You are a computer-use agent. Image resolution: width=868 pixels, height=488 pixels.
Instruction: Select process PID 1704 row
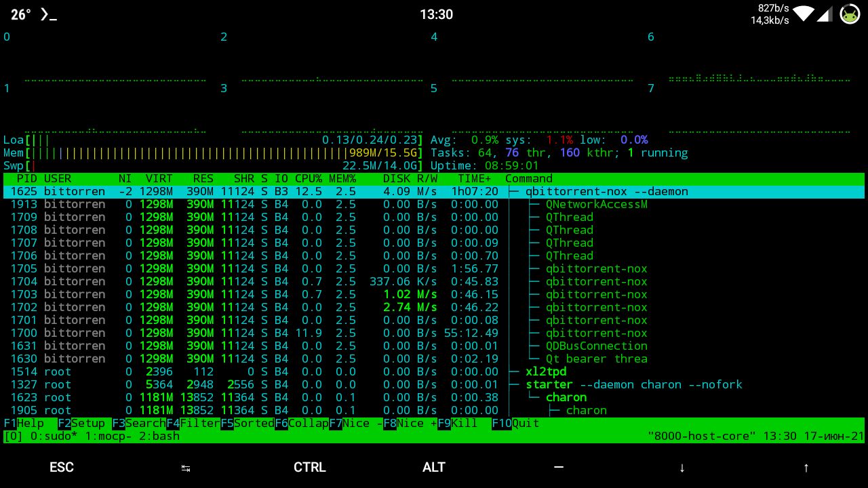click(434, 281)
